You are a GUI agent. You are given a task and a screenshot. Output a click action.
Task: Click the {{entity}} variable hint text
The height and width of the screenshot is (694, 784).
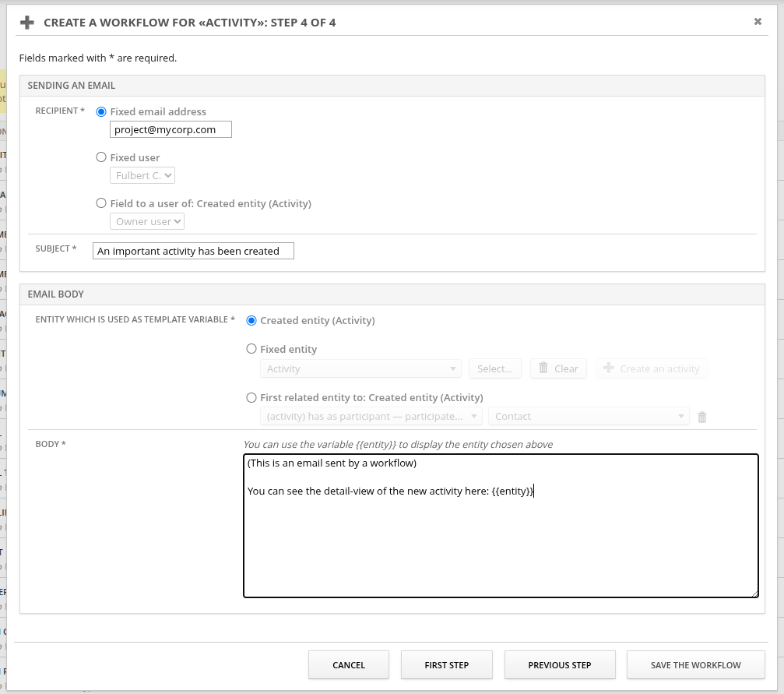click(x=398, y=444)
